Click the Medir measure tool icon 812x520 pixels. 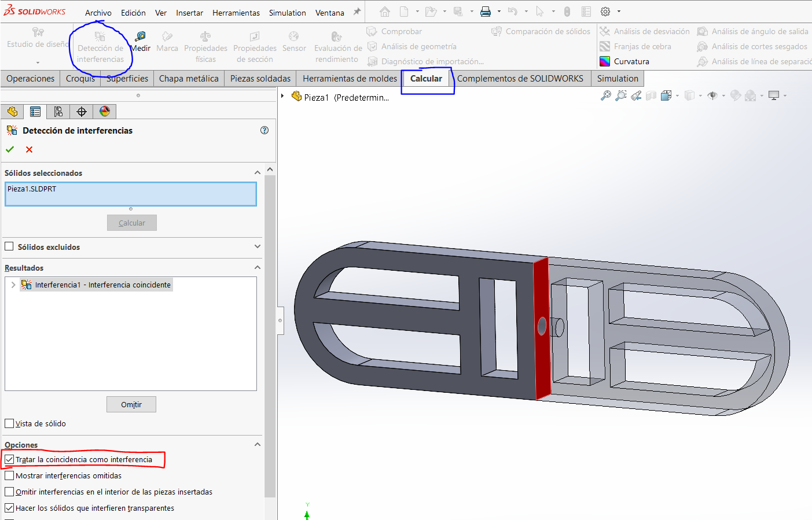coord(140,37)
